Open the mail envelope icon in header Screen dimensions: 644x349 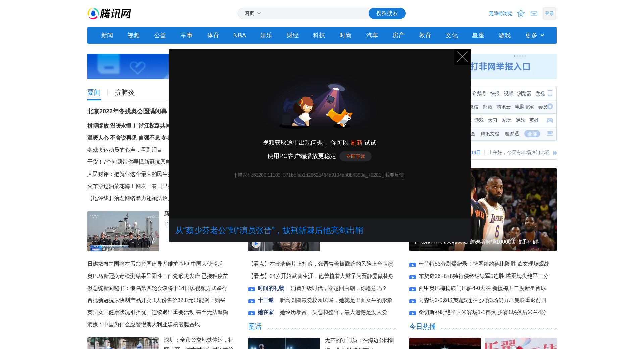tap(534, 13)
